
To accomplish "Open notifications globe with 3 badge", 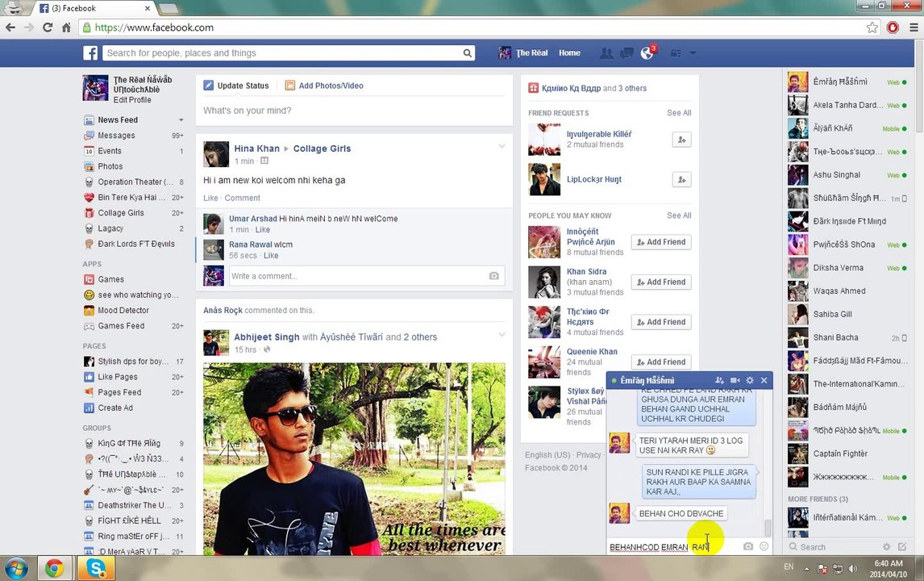I will pyautogui.click(x=647, y=53).
